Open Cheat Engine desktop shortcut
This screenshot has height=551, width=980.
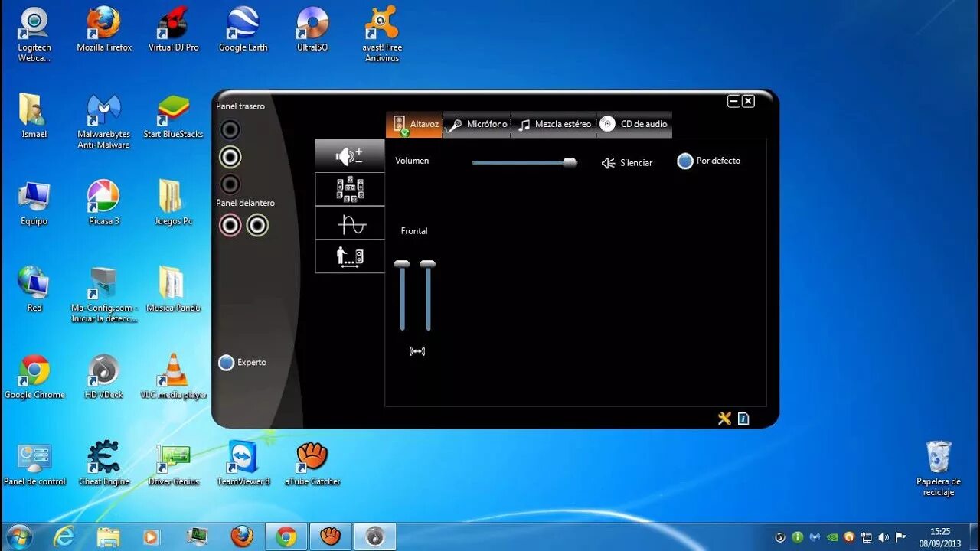(104, 464)
